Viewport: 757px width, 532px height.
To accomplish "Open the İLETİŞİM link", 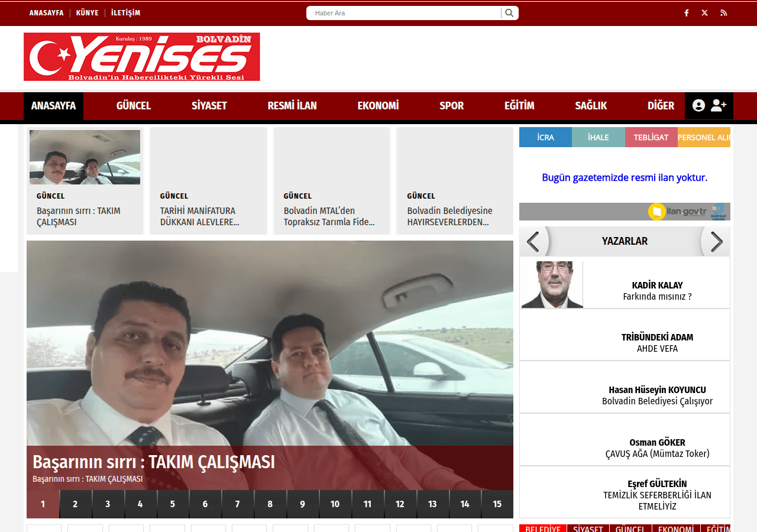I will 125,13.
